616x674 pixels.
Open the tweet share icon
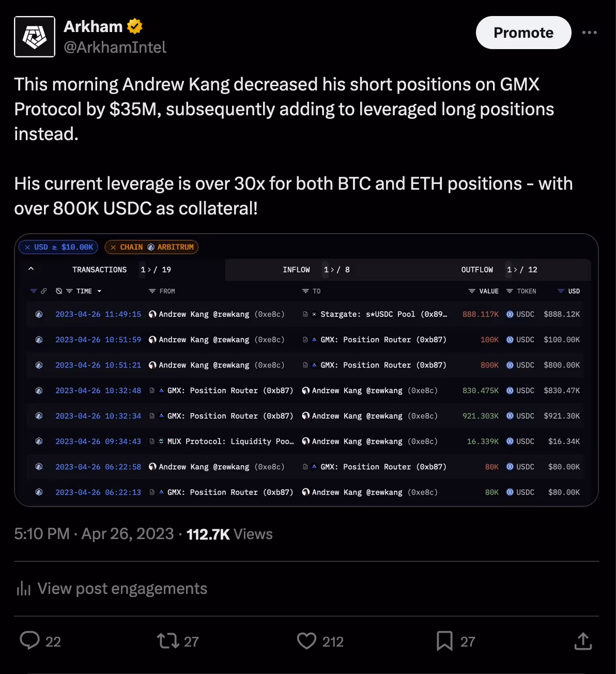[x=583, y=641]
